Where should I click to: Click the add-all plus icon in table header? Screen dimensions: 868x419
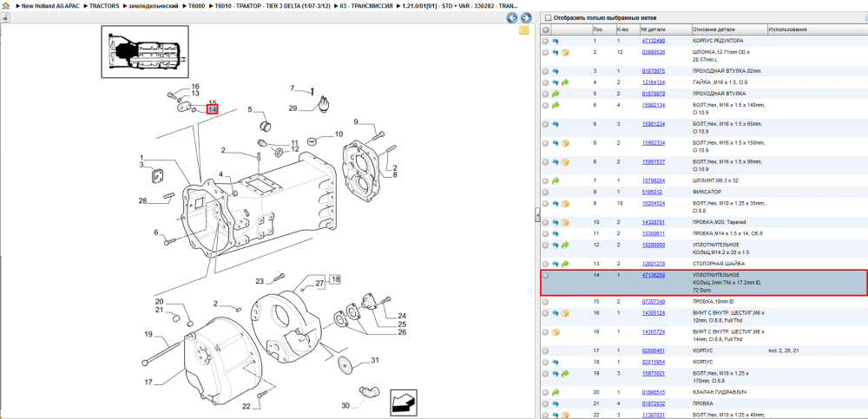click(546, 29)
